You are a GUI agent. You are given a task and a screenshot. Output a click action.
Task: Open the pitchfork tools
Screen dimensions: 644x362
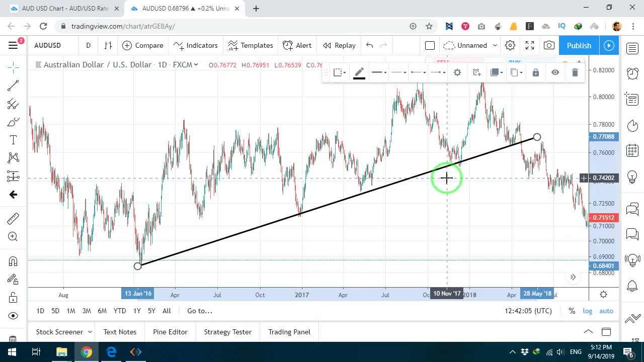point(13,104)
